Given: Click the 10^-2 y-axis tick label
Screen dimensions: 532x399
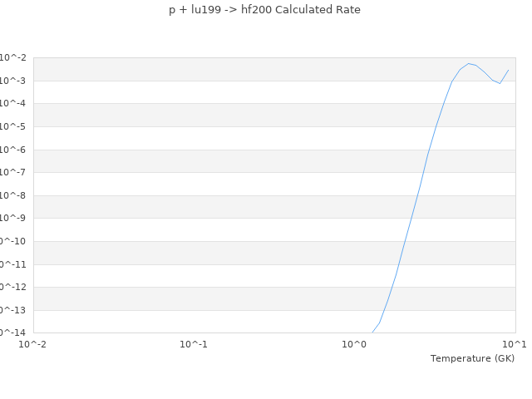Looking at the screenshot, I should [x=13, y=57].
